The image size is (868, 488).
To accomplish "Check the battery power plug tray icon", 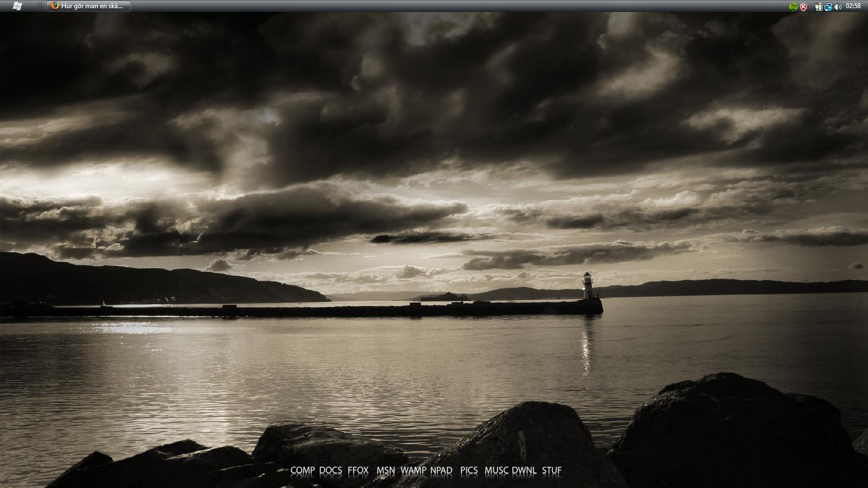I will tap(819, 7).
